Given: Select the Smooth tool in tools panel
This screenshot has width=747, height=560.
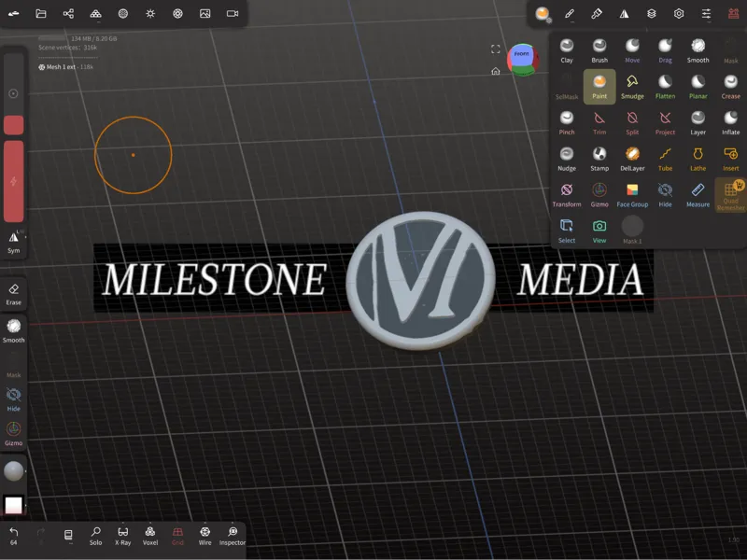Looking at the screenshot, I should pyautogui.click(x=698, y=50).
